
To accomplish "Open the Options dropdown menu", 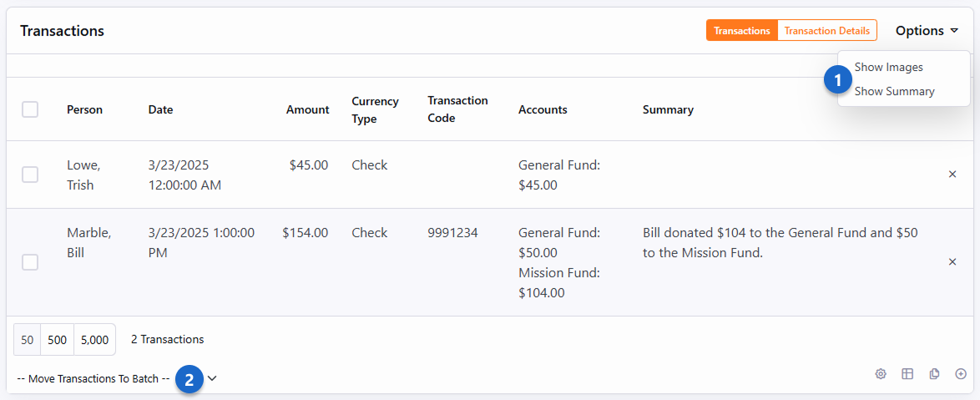I will pyautogui.click(x=927, y=31).
